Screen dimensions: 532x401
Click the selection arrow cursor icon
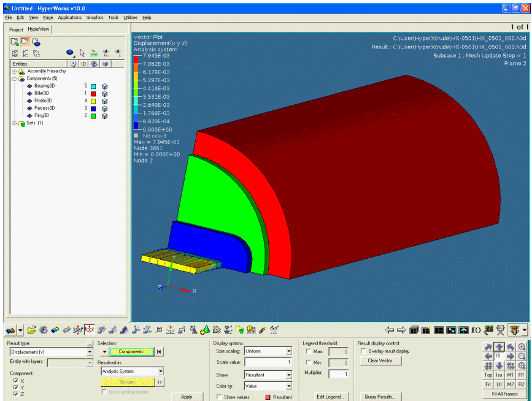[82, 53]
